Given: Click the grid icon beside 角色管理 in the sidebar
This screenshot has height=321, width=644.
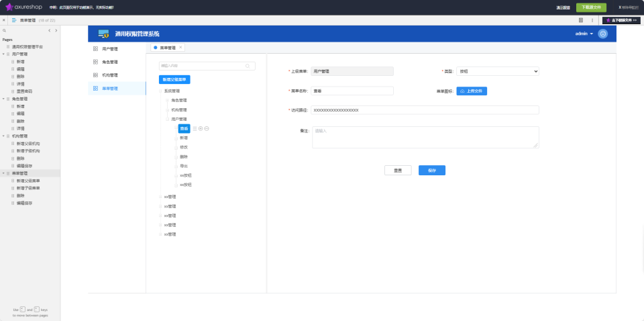Looking at the screenshot, I should [x=95, y=62].
